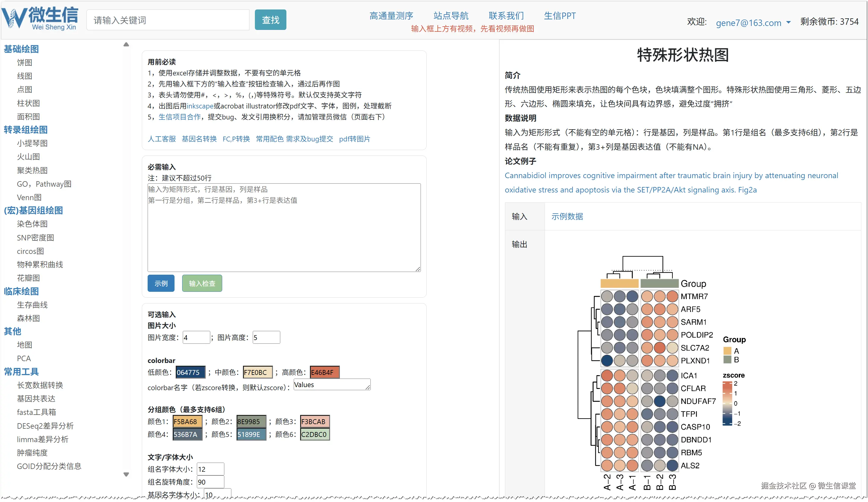868x502 pixels.
Task: Click the 基因名转换 link
Action: coord(199,139)
